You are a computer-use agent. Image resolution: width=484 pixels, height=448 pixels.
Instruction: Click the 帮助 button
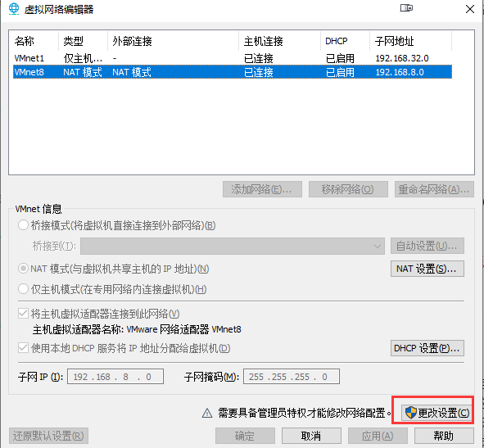tap(444, 436)
